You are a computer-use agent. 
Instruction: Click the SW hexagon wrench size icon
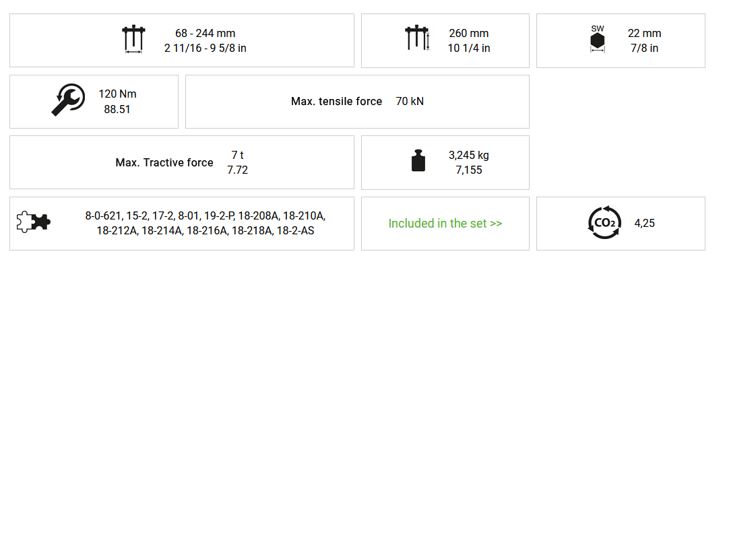pos(597,40)
